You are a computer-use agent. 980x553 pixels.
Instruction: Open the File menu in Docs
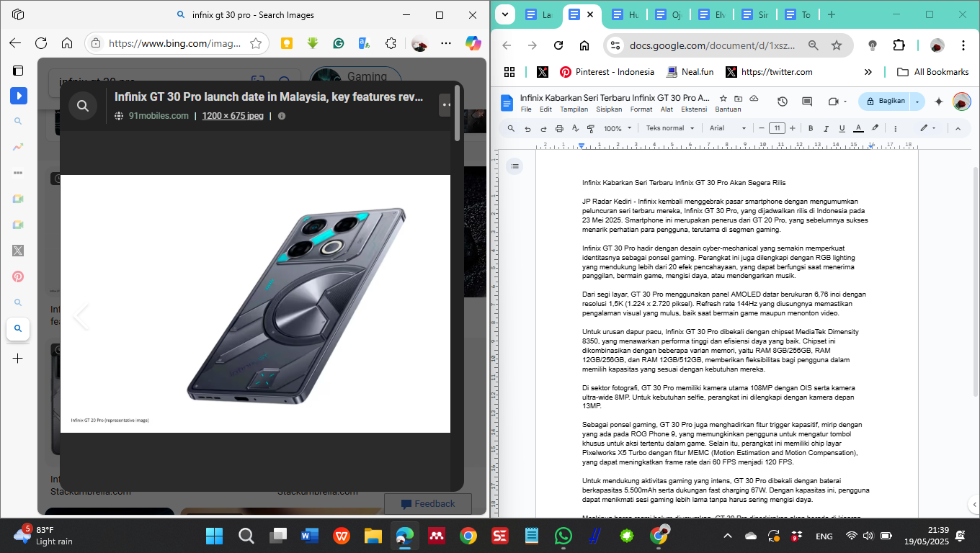526,109
